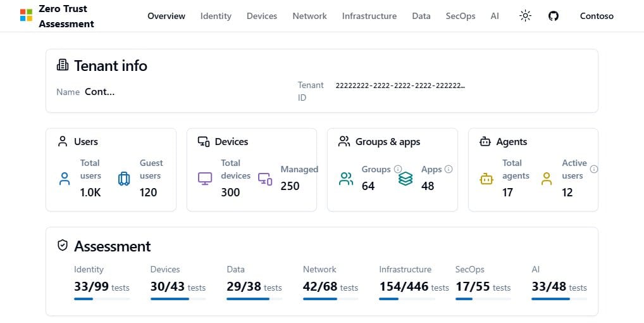The width and height of the screenshot is (644, 323).
Task: Select the Overview tab
Action: [x=166, y=16]
